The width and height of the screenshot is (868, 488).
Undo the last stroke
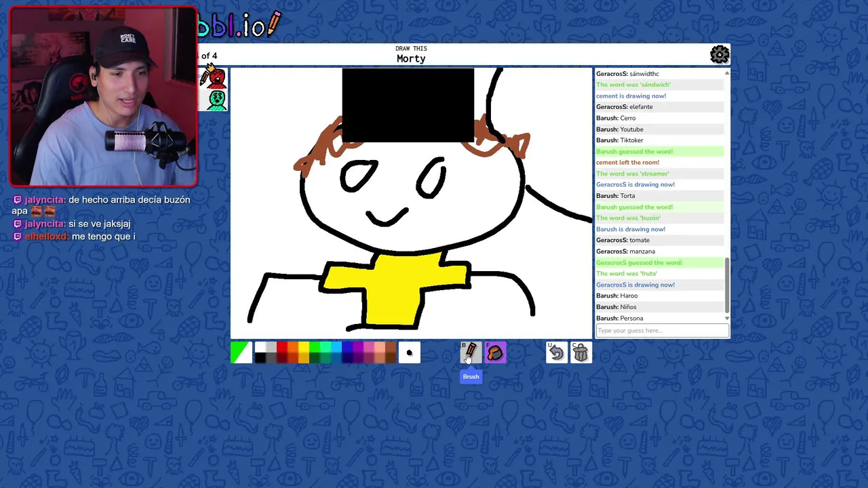556,352
